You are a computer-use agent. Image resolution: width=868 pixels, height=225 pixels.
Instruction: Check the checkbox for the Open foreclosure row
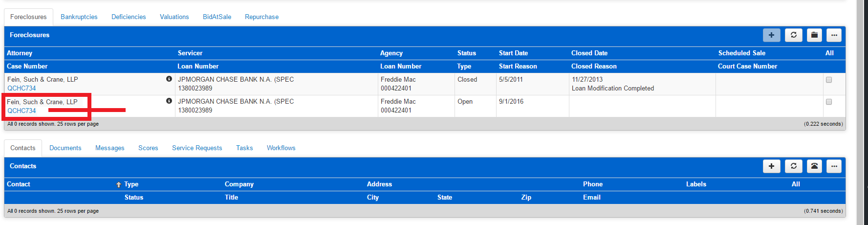click(829, 102)
